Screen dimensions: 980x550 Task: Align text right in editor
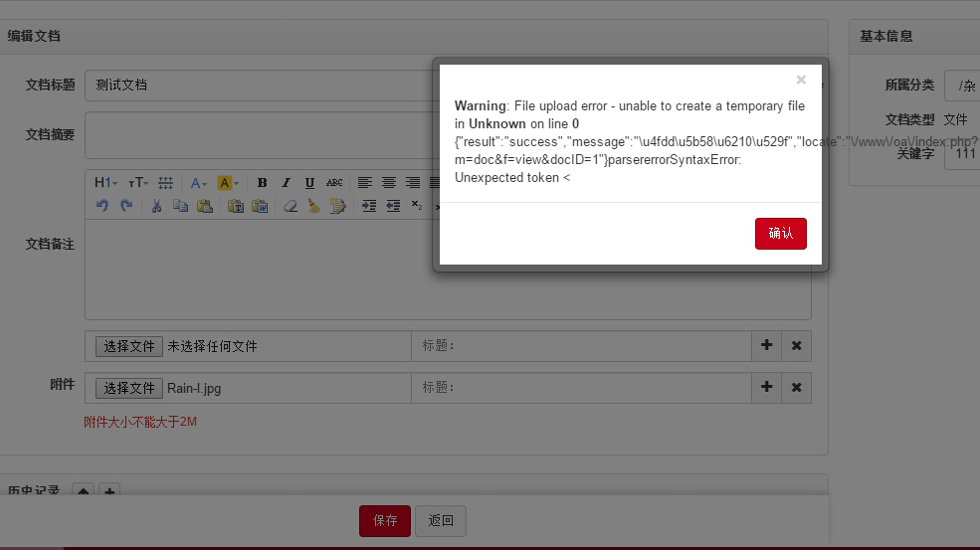(x=413, y=182)
